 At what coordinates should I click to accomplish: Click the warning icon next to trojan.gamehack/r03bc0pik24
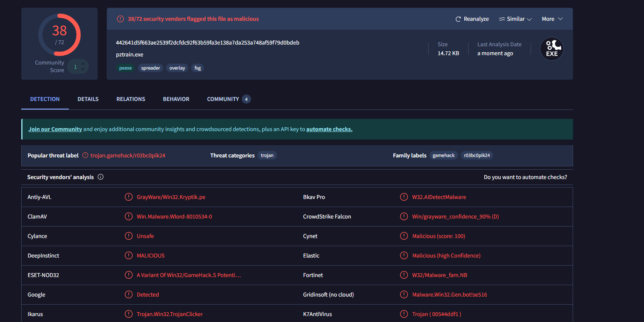click(85, 155)
